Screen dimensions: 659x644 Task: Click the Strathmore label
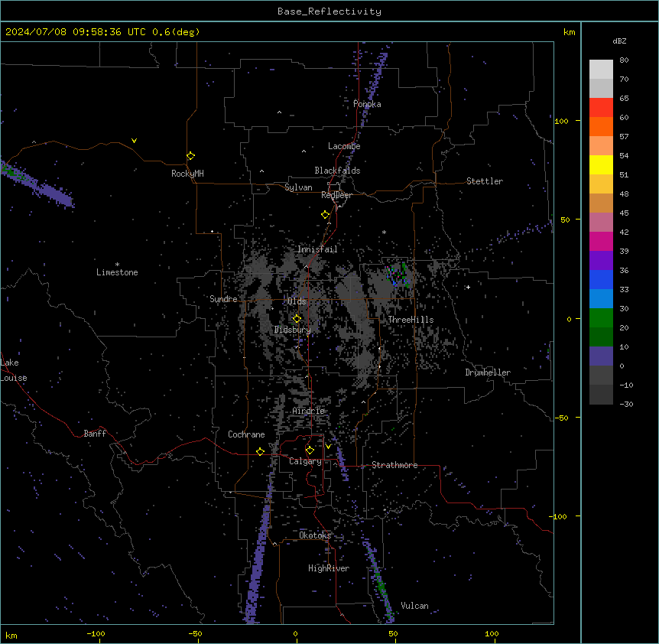click(x=394, y=465)
